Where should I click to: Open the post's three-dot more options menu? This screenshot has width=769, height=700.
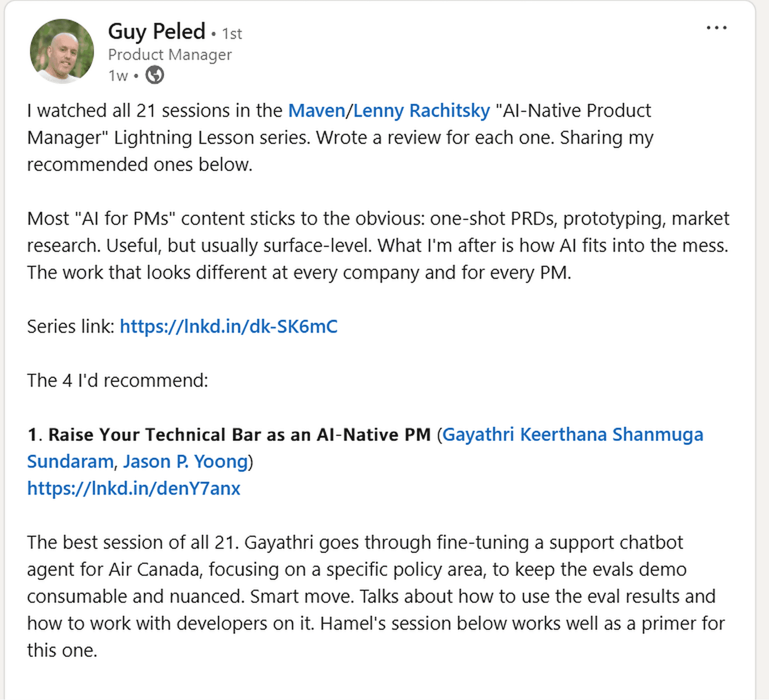pos(716,28)
